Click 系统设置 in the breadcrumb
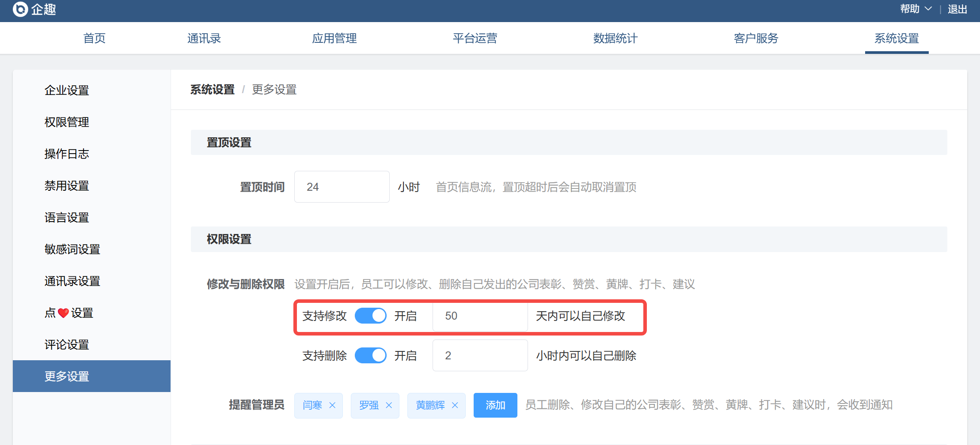This screenshot has height=445, width=980. (213, 90)
